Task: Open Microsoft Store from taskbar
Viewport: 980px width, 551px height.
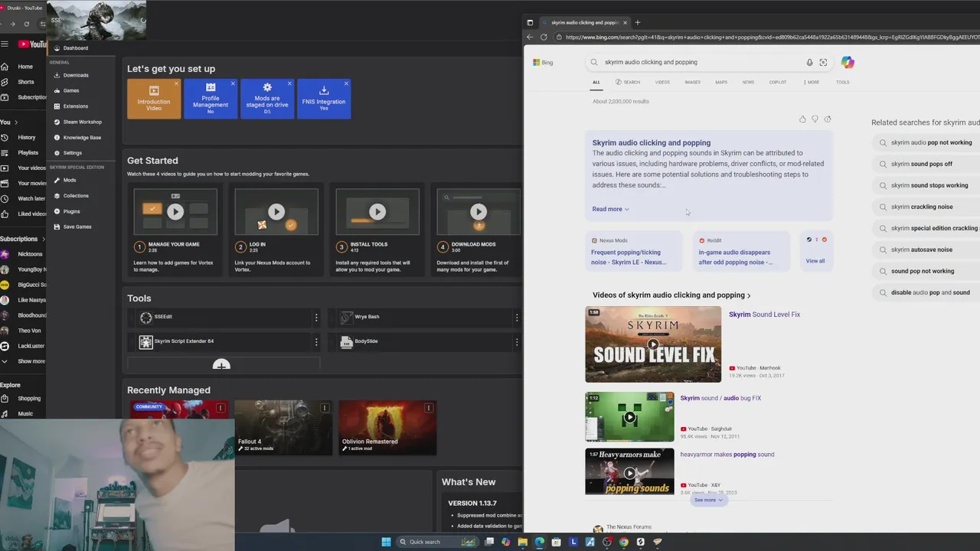Action: coord(557,542)
